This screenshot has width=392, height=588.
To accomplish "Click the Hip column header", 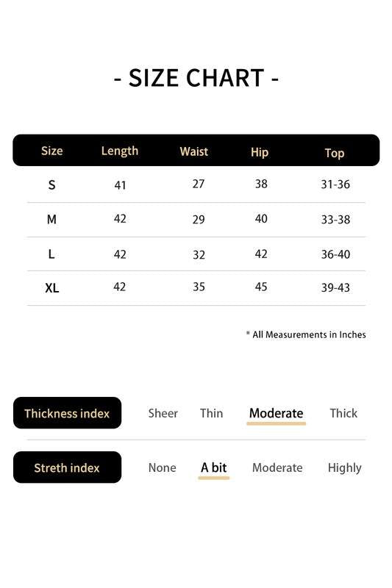I will pyautogui.click(x=259, y=152).
